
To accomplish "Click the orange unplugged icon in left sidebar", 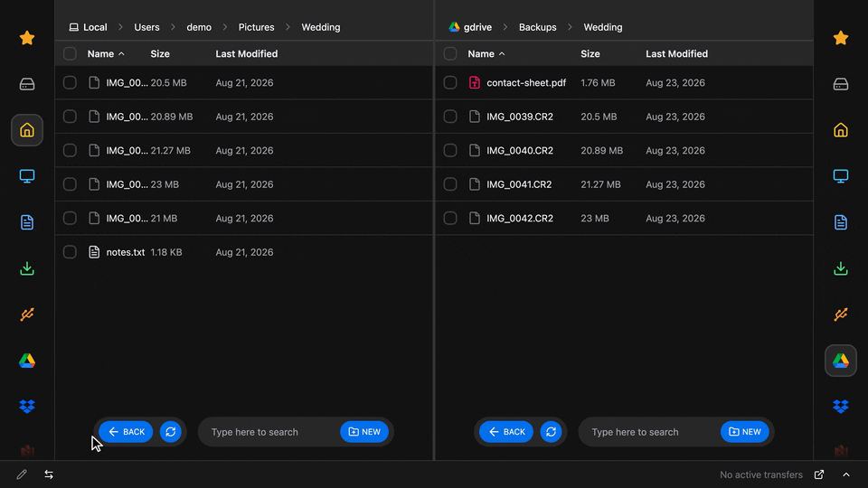I will pos(27,314).
